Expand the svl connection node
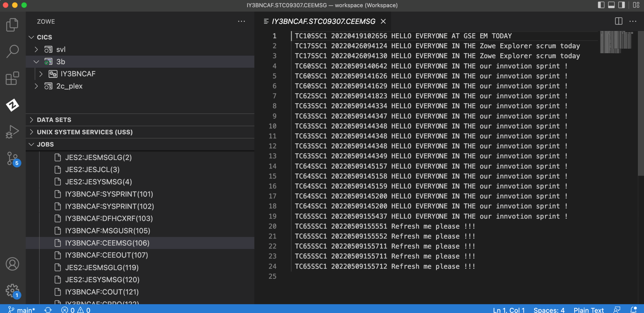 36,49
